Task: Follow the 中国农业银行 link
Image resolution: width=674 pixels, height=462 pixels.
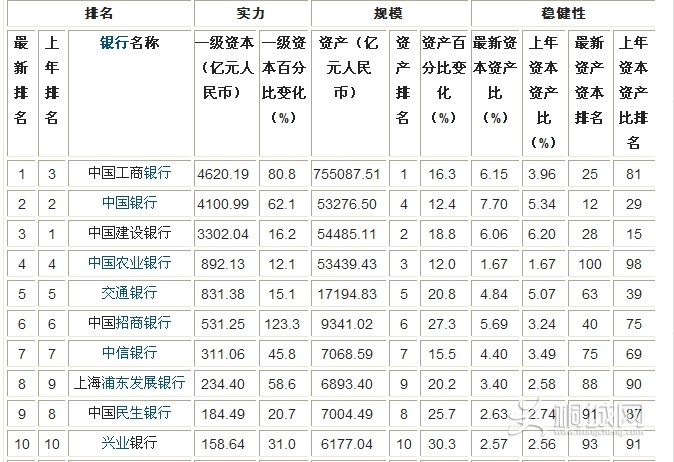Action: [129, 263]
